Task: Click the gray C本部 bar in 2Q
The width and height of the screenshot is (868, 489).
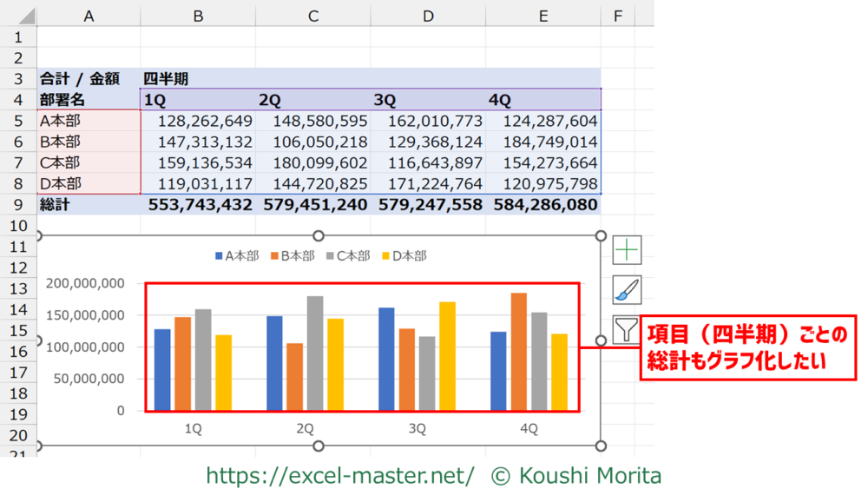Action: click(313, 354)
